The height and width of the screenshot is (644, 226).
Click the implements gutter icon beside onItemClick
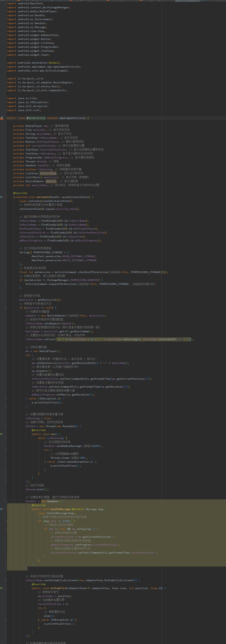[x=1, y=588]
